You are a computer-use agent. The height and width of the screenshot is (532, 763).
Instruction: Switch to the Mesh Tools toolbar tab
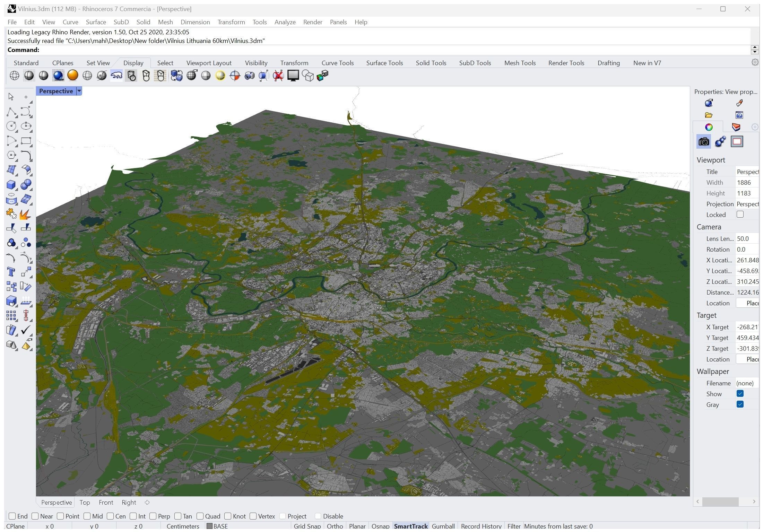(520, 63)
